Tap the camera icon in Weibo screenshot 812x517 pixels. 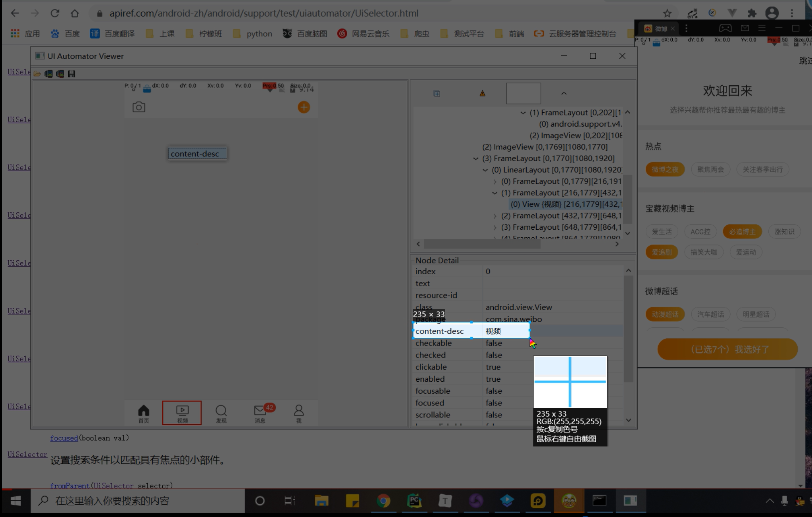click(x=139, y=107)
